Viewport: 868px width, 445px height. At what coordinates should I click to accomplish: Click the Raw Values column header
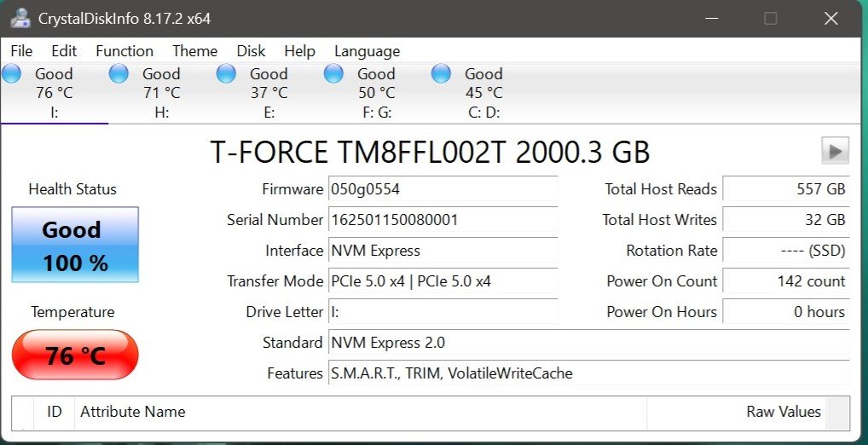pyautogui.click(x=736, y=412)
